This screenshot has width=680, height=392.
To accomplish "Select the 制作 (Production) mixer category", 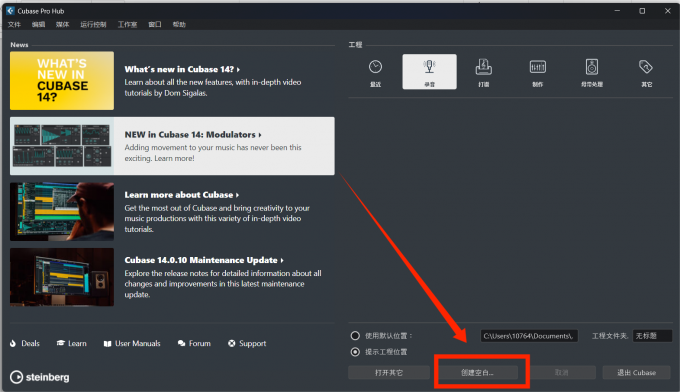I will (x=538, y=72).
